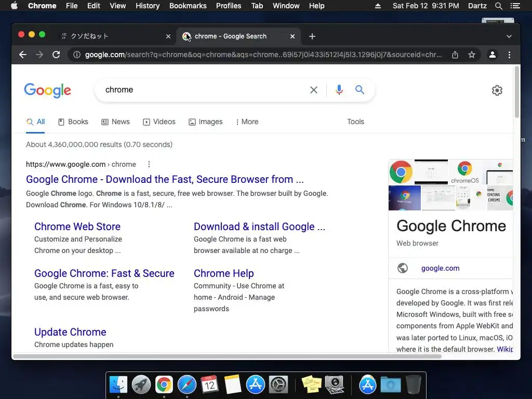The width and height of the screenshot is (532, 399).
Task: Open the tab search dropdown arrow
Action: coord(509,36)
